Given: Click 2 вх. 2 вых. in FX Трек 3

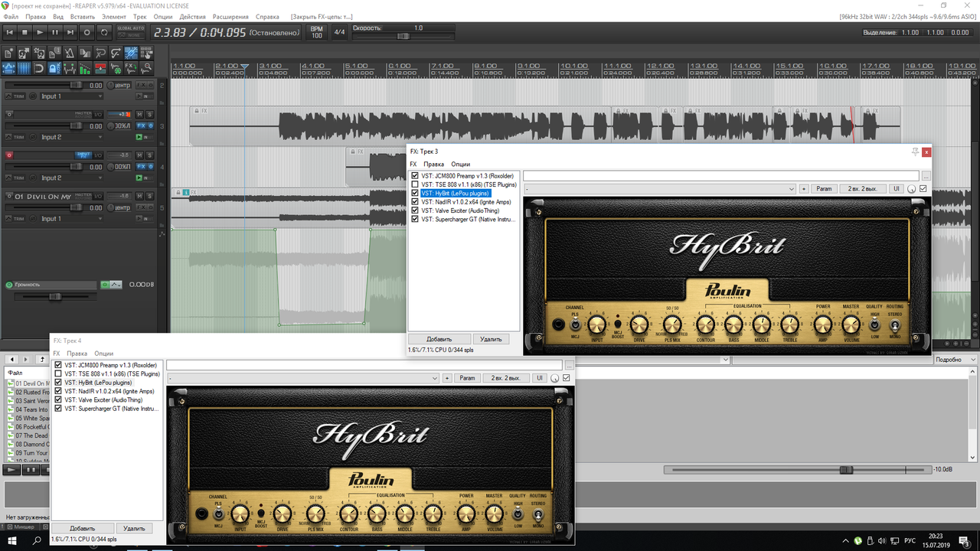Looking at the screenshot, I should 861,188.
